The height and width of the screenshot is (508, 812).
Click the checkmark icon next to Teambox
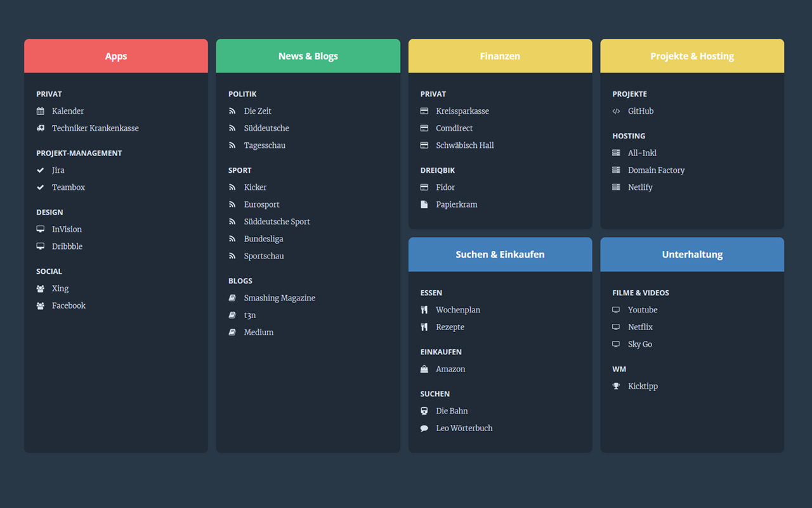click(x=41, y=187)
